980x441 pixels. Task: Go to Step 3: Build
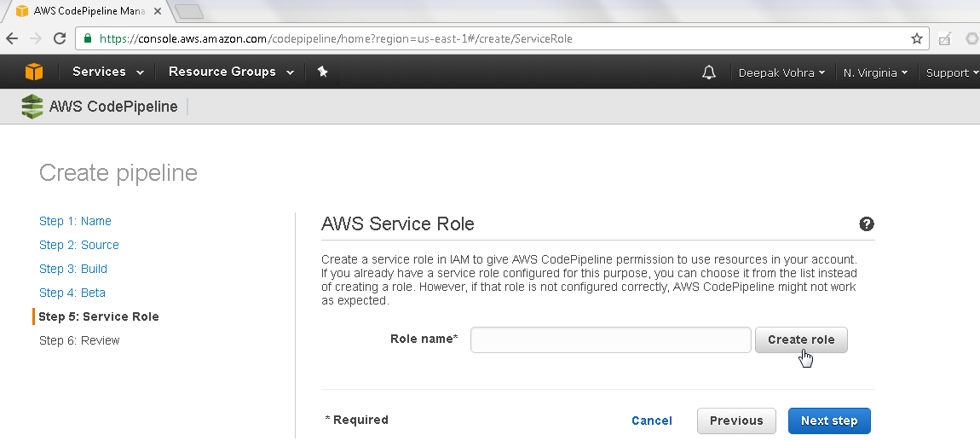point(73,269)
